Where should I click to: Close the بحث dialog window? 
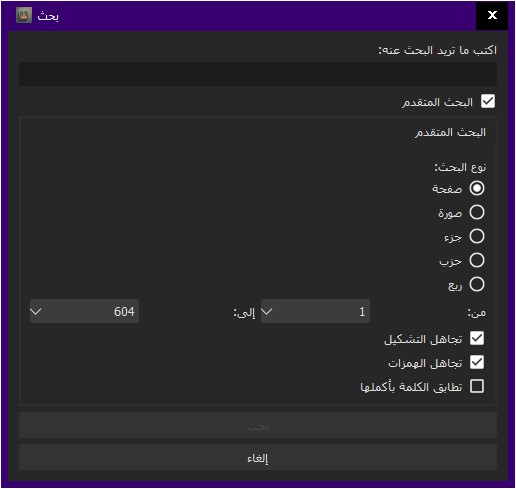[x=492, y=15]
